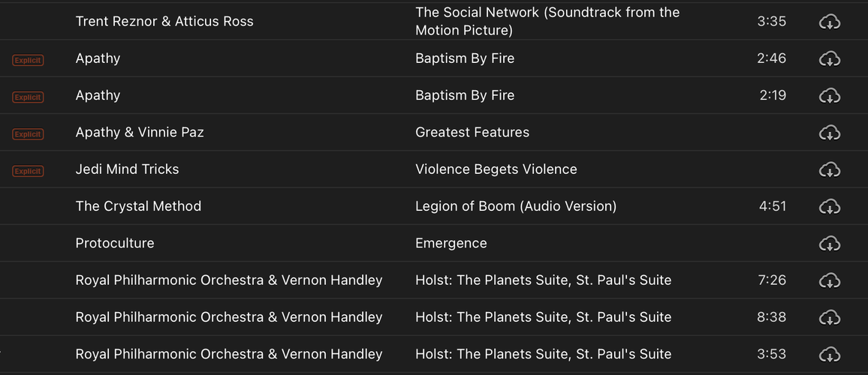Click cloud download for the 2:46 track

coord(829,58)
